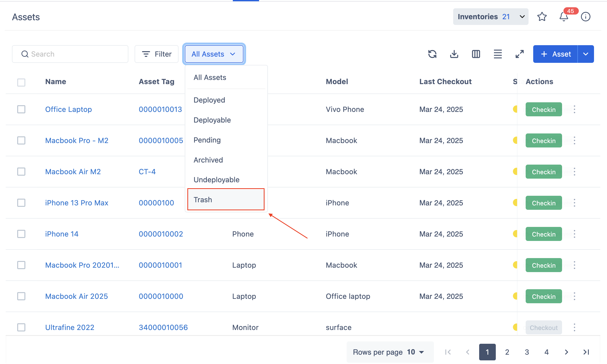Select the iPhone 14 row checkbox
Screen dimensions: 607x364
coord(21,234)
